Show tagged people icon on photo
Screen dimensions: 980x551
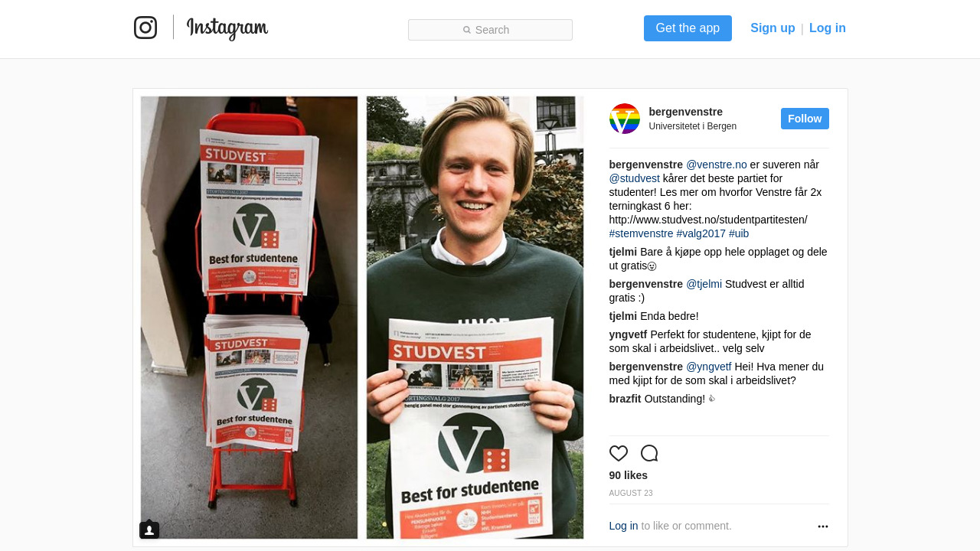pos(149,530)
